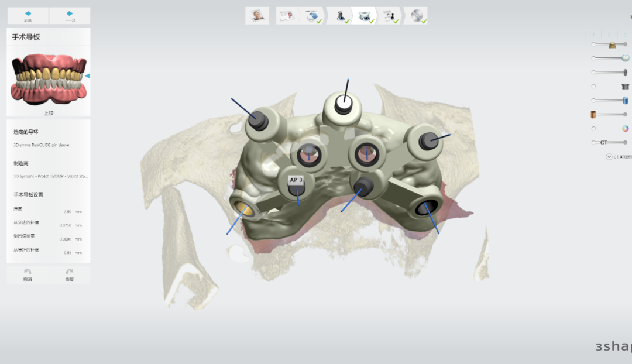
Task: Open the patient photo step icon
Action: [256, 16]
